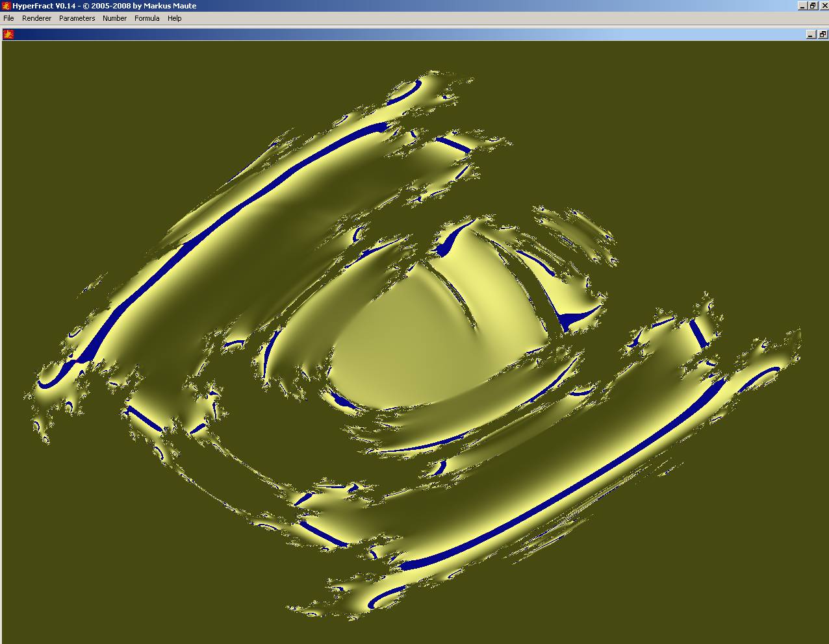This screenshot has height=644, width=829.
Task: Click the HyperFract V0.14 title bar text
Action: (104, 6)
